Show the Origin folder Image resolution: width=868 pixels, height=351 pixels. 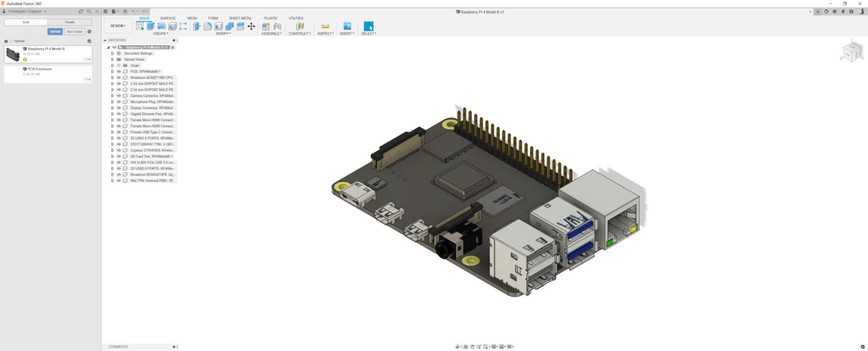(x=119, y=66)
